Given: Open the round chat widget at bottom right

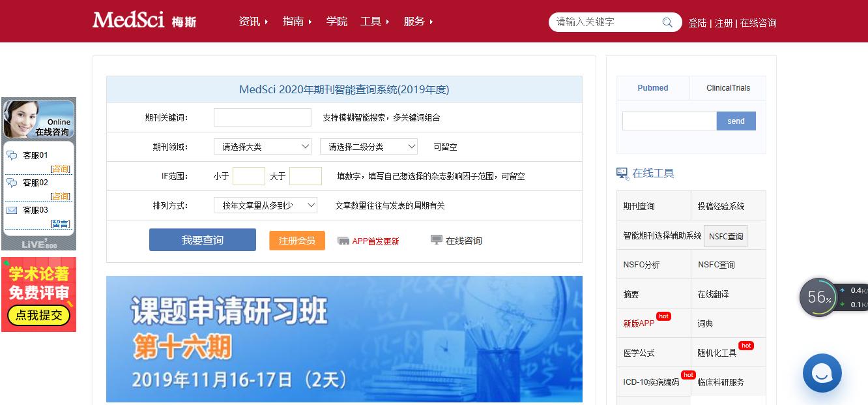Looking at the screenshot, I should pos(822,373).
